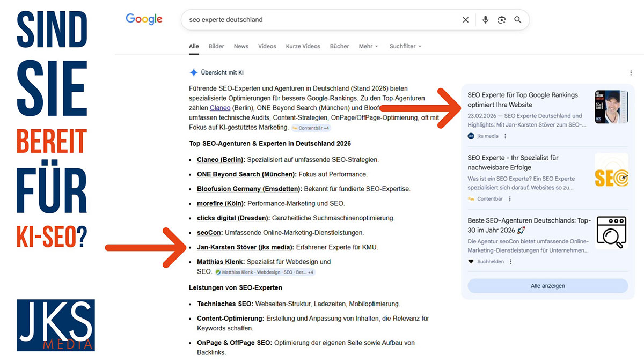Open the Claneo link in the AI overview
This screenshot has height=362, width=644.
pyautogui.click(x=220, y=107)
